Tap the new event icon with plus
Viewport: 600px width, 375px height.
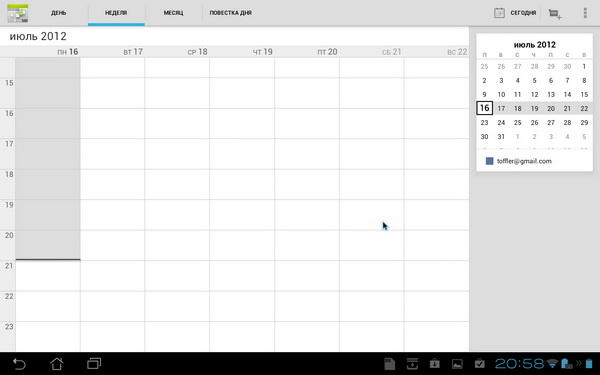pyautogui.click(x=555, y=13)
